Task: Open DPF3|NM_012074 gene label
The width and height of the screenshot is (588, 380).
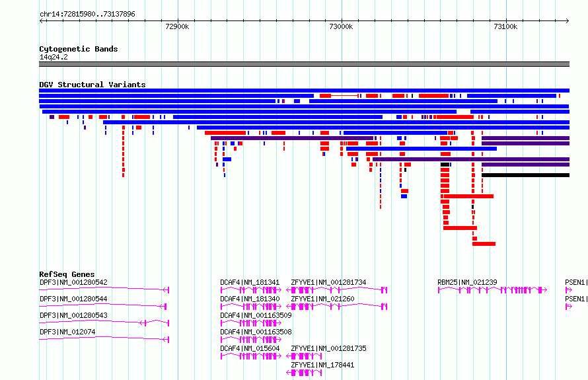Action: pyautogui.click(x=67, y=332)
